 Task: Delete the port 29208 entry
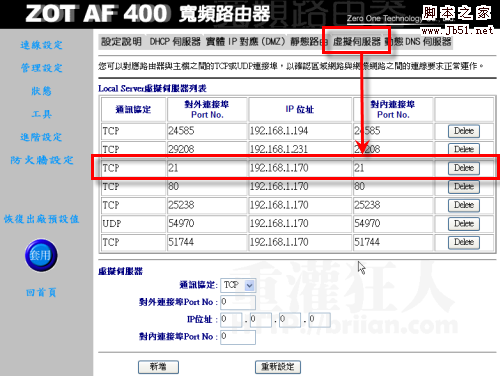(x=464, y=149)
